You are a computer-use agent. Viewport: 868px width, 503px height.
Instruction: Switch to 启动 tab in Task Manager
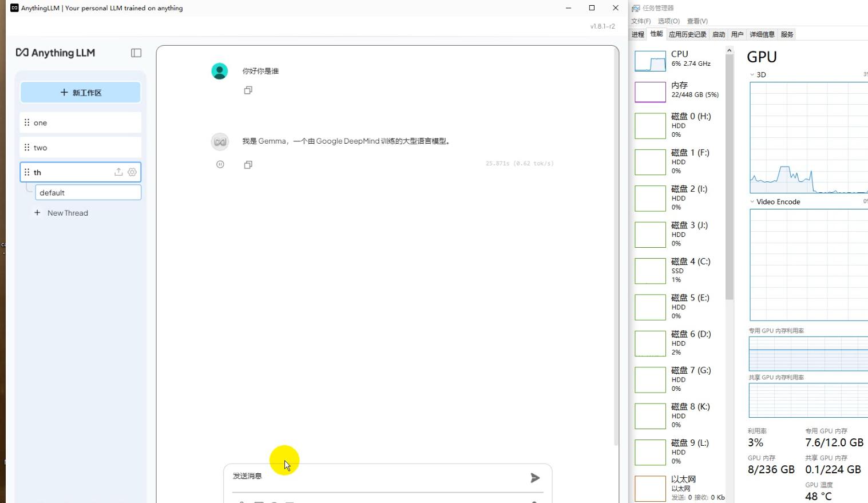click(719, 34)
